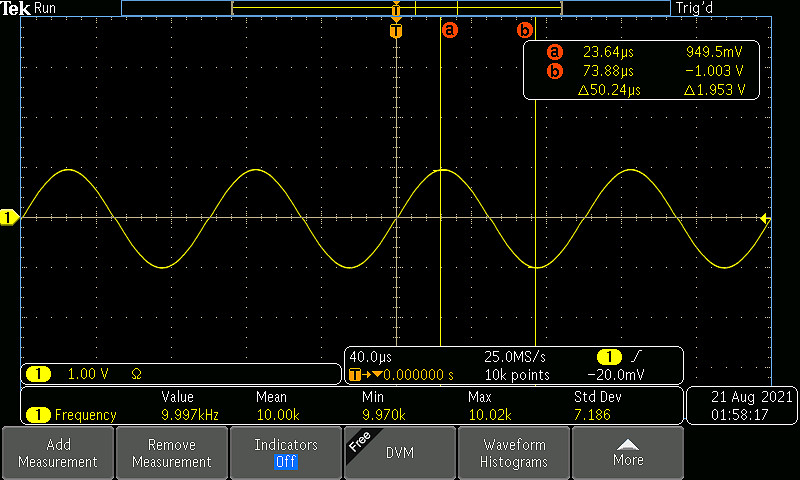This screenshot has height=480, width=800.
Task: Click the 73.88µs cursor b time value
Action: pyautogui.click(x=608, y=71)
